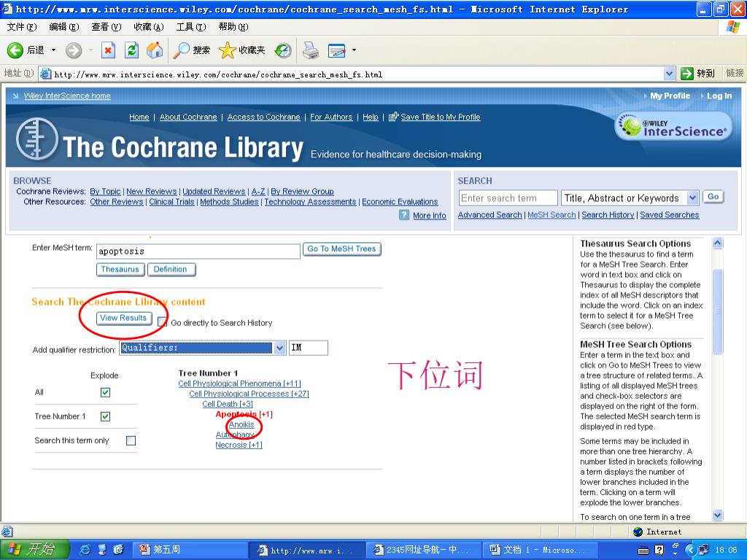Click the keyboard language tray icon
The width and height of the screenshot is (747, 560).
pyautogui.click(x=643, y=550)
